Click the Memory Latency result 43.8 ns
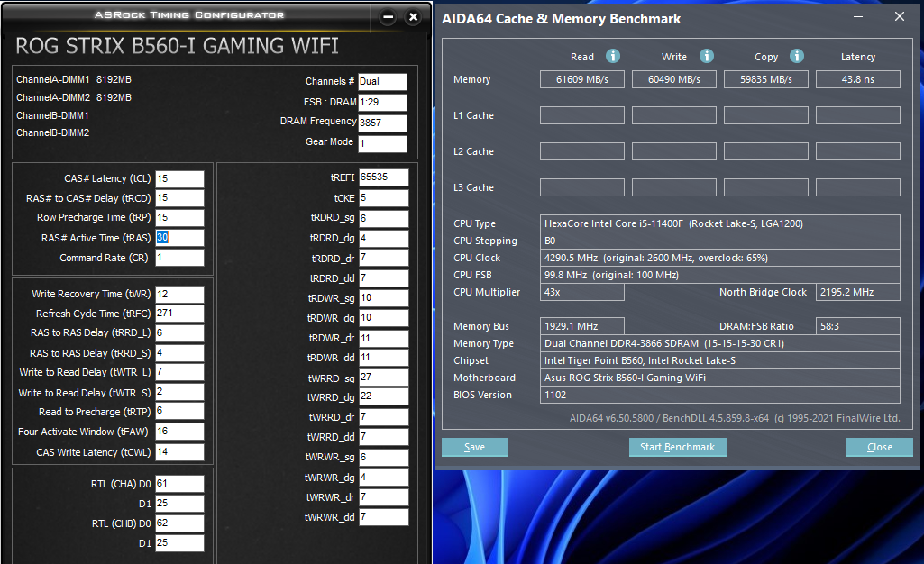Image resolution: width=924 pixels, height=564 pixels. (858, 79)
